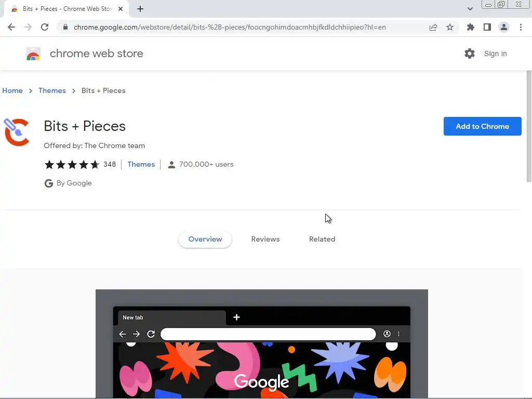Click the Bits + Pieces heading

coord(85,126)
